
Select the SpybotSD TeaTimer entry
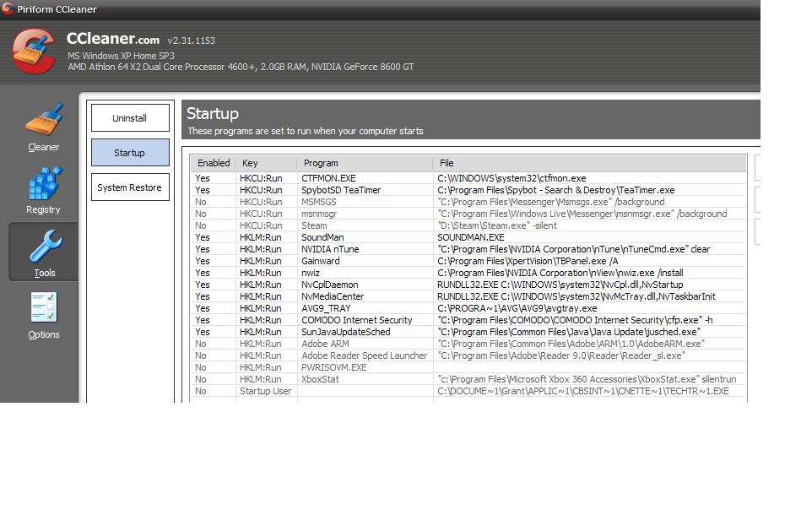(x=340, y=190)
